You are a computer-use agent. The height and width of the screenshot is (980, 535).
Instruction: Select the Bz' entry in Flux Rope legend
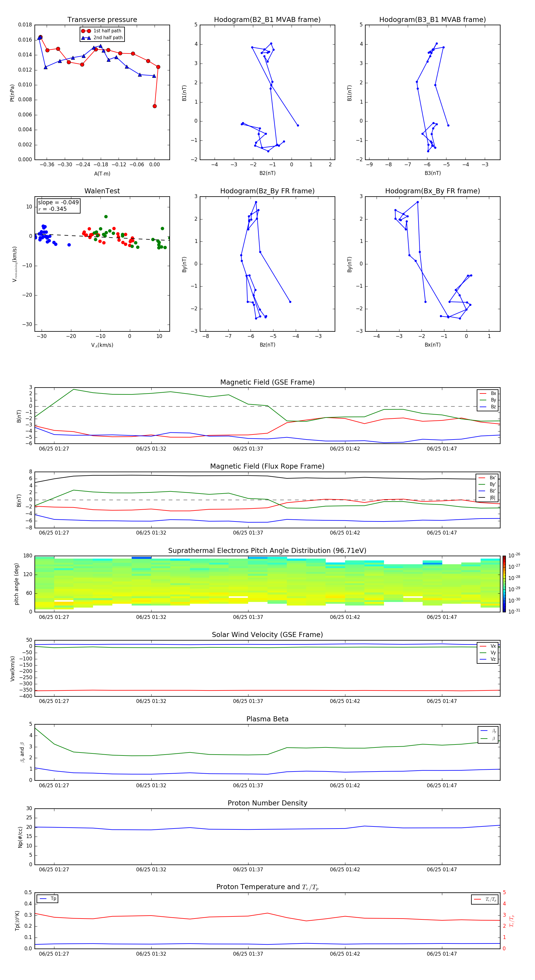coord(487,491)
